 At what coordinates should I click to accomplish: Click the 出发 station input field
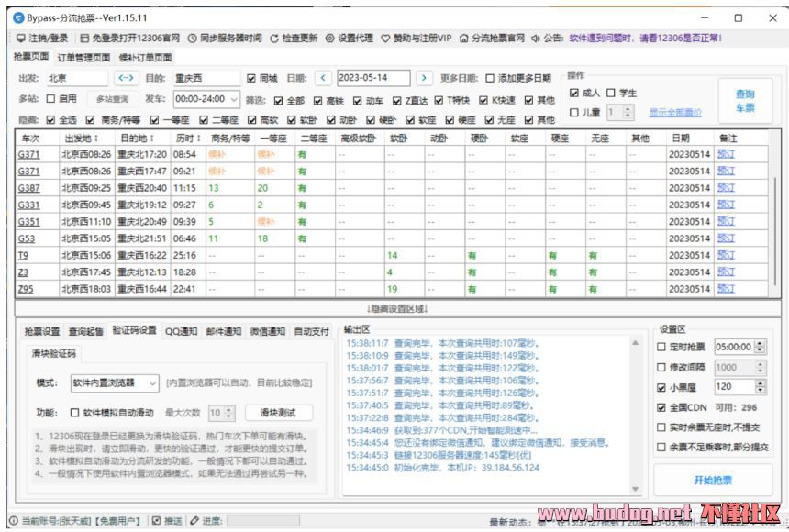pos(75,78)
